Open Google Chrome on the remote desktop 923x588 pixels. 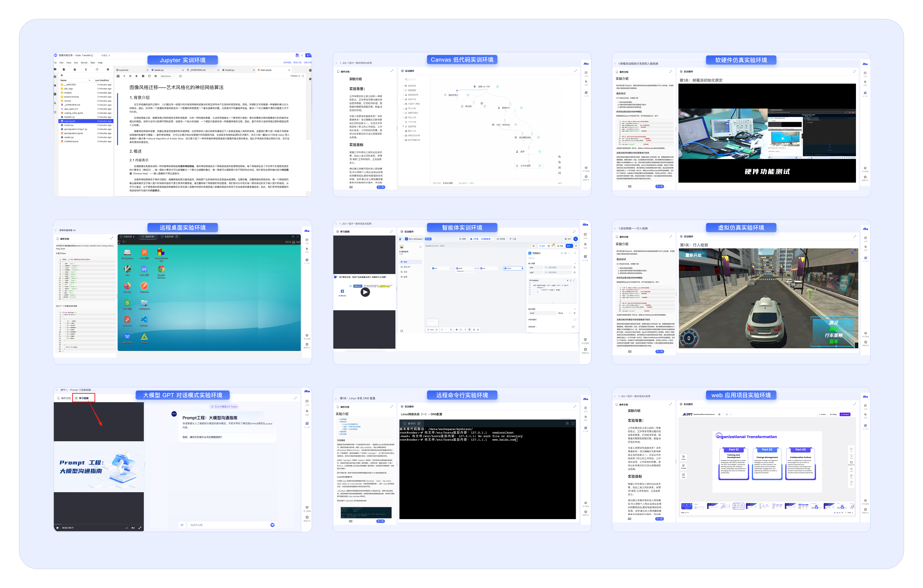(x=161, y=269)
